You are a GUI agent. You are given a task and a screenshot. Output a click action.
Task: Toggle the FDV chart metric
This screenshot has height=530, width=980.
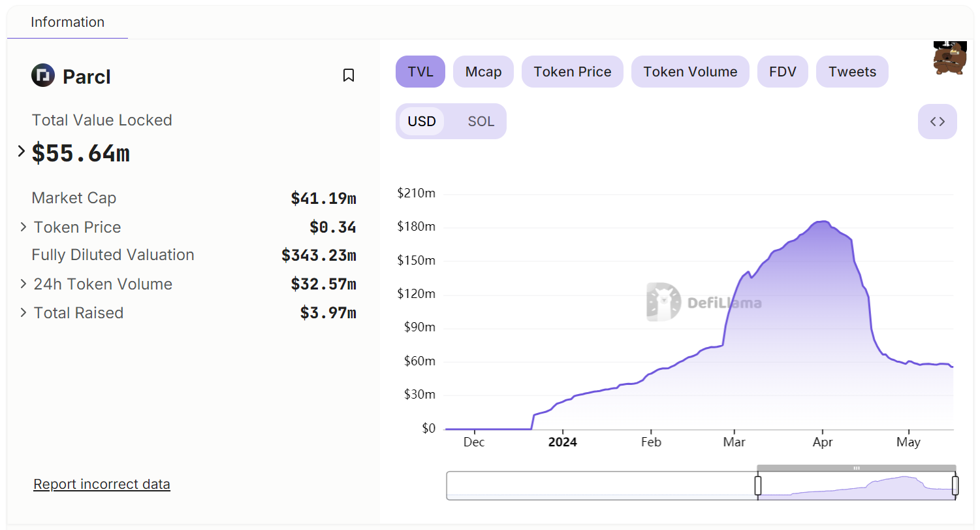783,72
